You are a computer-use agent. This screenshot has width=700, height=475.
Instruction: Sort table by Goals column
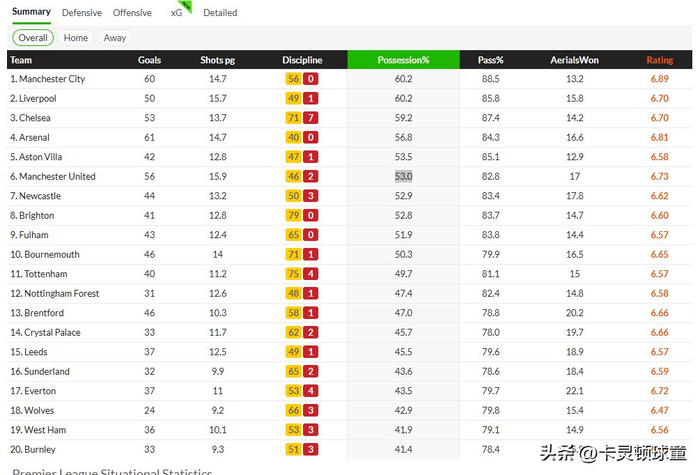pos(149,60)
